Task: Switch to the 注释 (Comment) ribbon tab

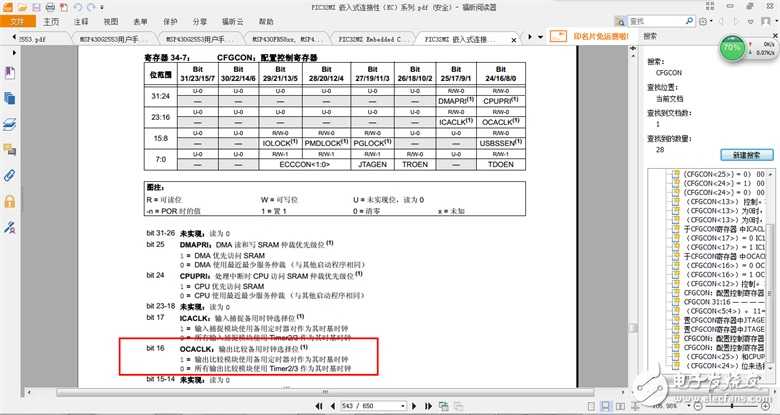Action: tap(81, 21)
